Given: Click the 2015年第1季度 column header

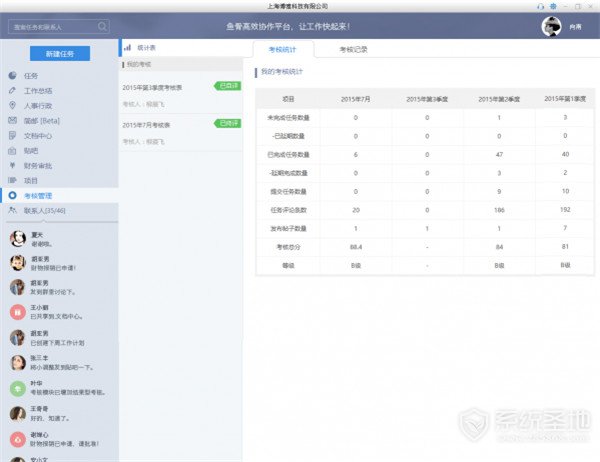Looking at the screenshot, I should (x=565, y=99).
